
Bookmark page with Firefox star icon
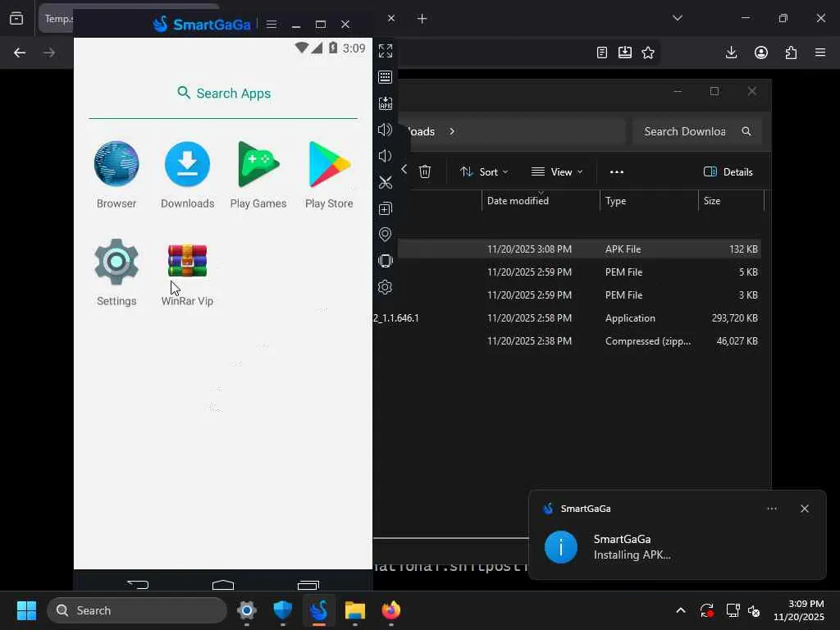pos(648,52)
